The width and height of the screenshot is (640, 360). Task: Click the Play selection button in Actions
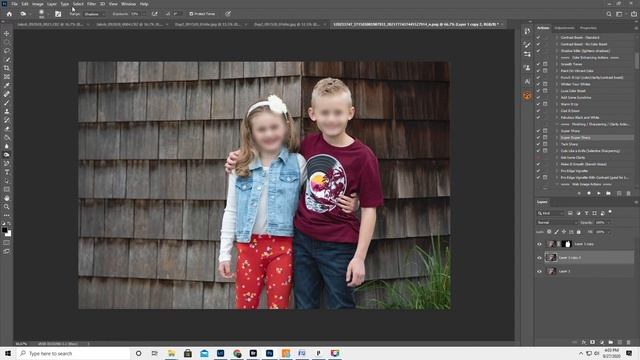point(599,193)
